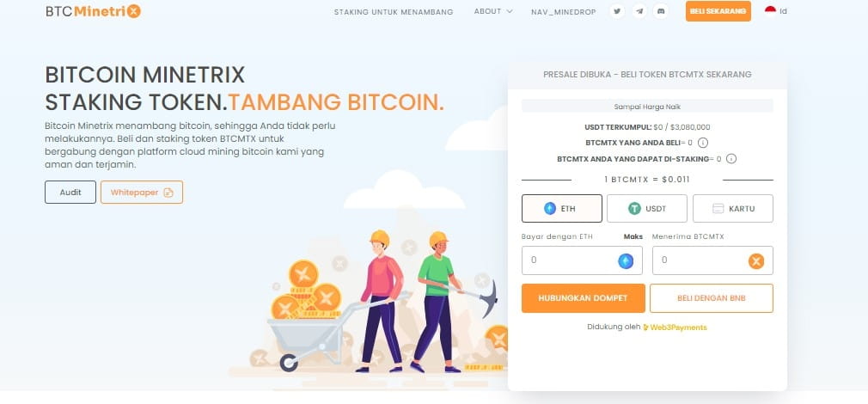Viewport: 868px width, 404px height.
Task: Open Staking Untuk Menambang nav item
Action: pyautogui.click(x=394, y=12)
